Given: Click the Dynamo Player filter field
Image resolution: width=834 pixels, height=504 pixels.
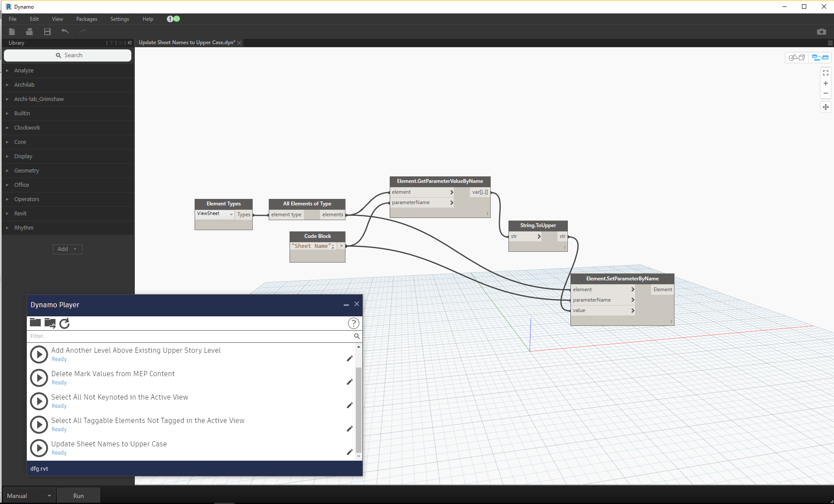Looking at the screenshot, I should click(190, 336).
